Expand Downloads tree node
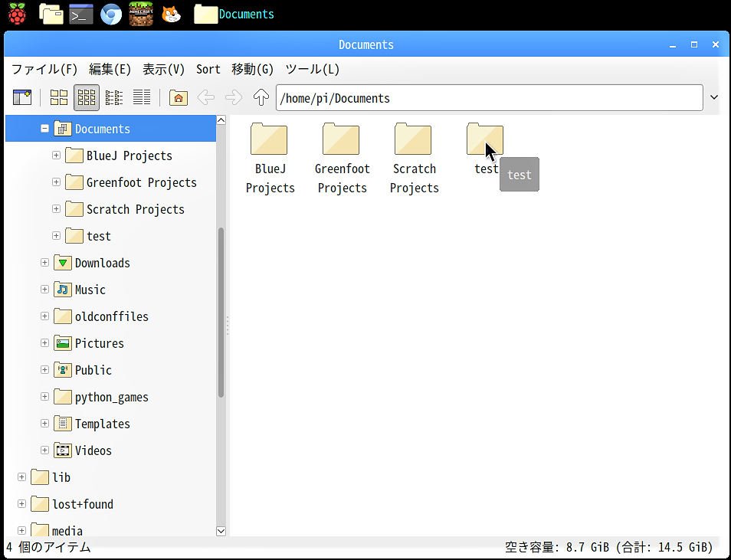731x560 pixels. click(x=44, y=263)
